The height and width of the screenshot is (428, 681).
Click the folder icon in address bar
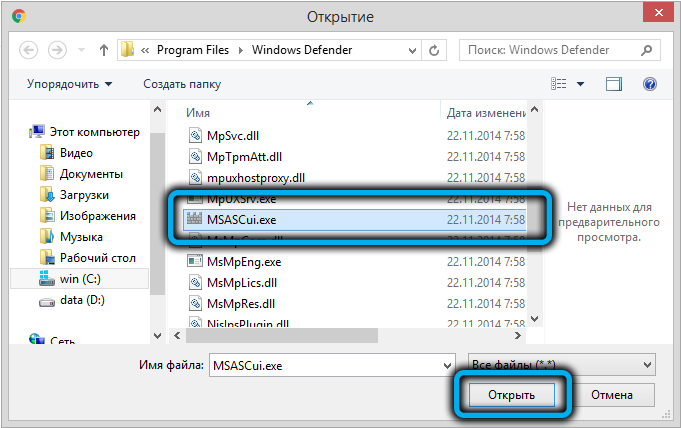(x=127, y=50)
